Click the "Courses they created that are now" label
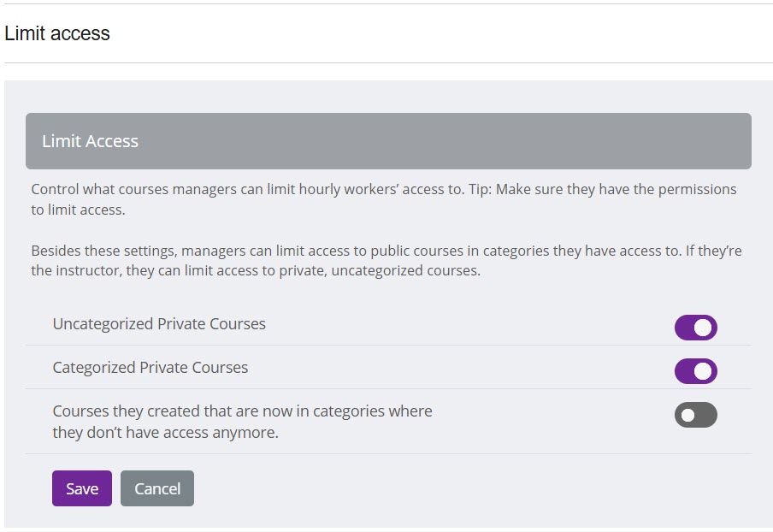The image size is (773, 532). coord(242,411)
